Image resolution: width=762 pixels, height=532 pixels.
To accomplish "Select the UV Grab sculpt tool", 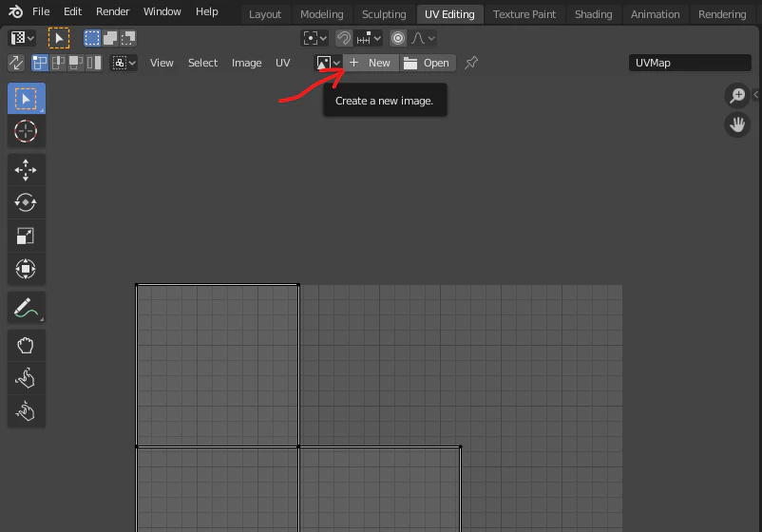I will [27, 346].
